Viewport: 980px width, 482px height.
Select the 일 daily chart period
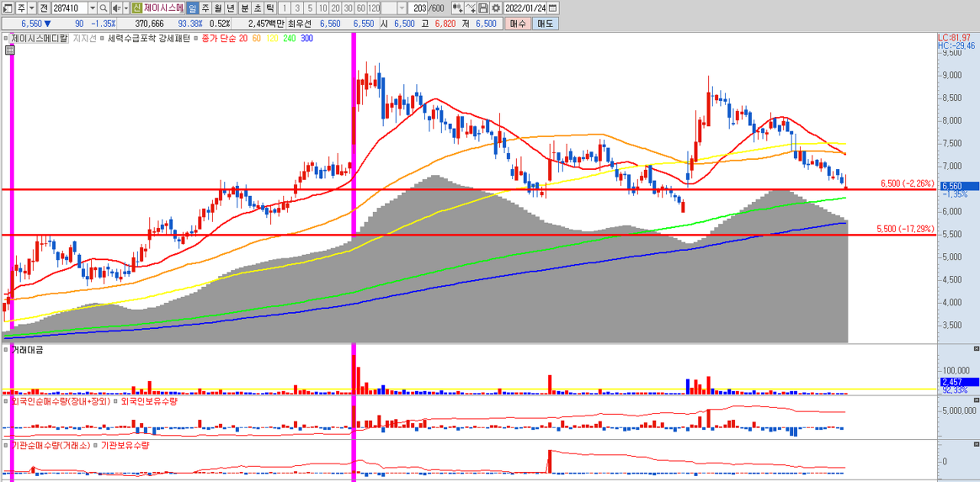pyautogui.click(x=192, y=8)
